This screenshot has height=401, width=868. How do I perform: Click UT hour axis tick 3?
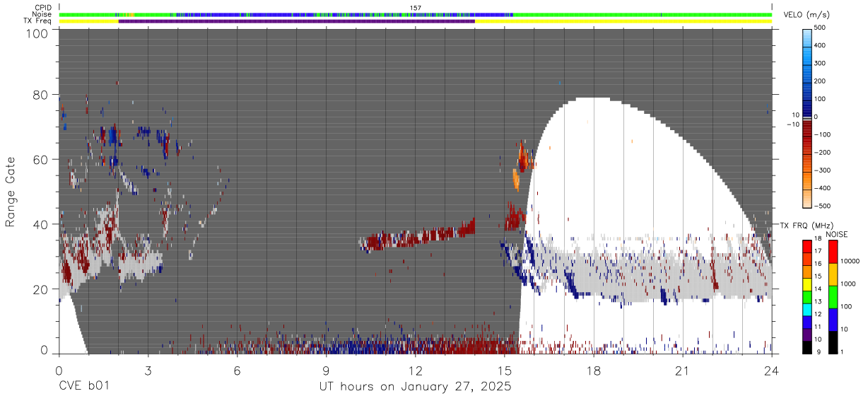click(x=148, y=370)
